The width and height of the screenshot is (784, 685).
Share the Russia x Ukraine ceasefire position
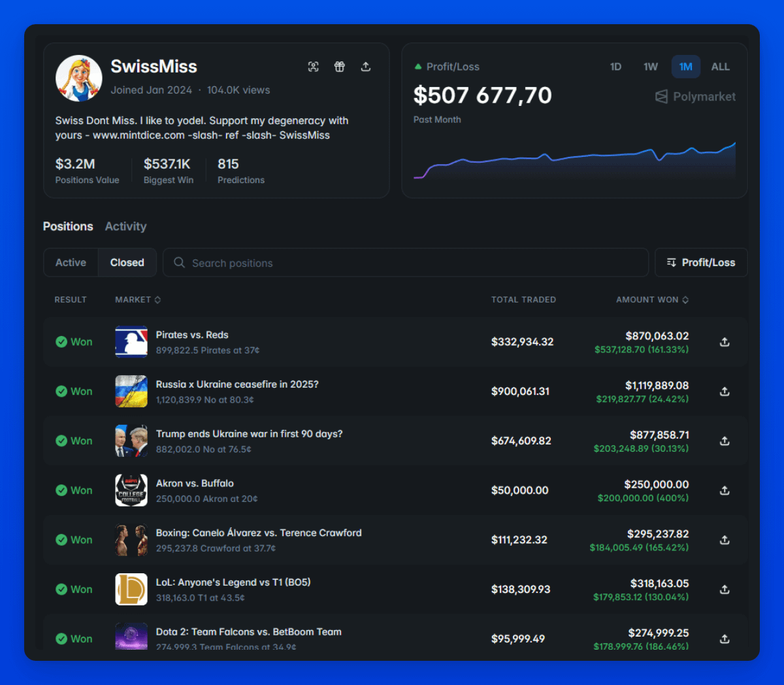point(725,392)
